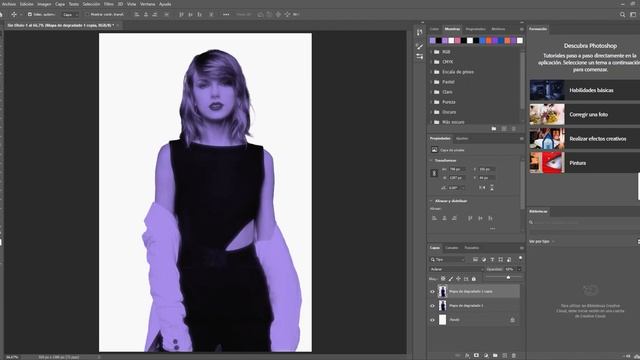
Task: Expand the Claro swatch folder
Action: [x=431, y=92]
